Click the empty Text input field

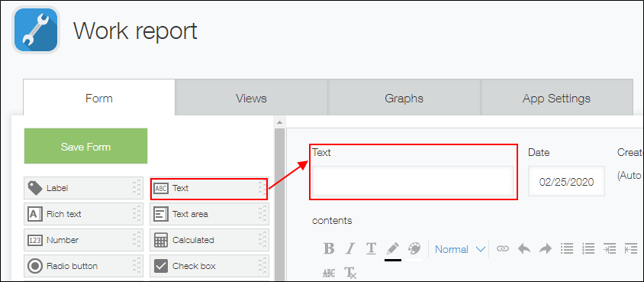[412, 181]
